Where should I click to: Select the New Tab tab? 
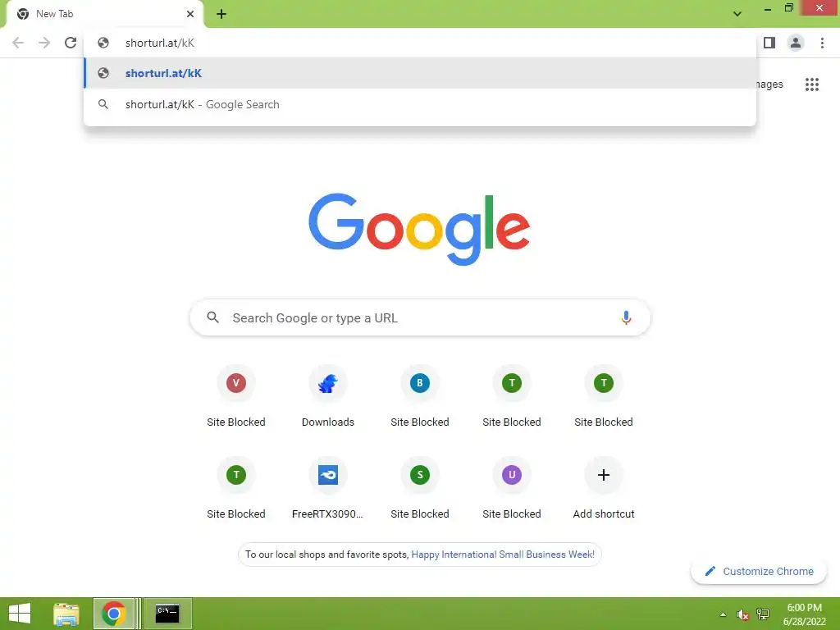pos(104,15)
